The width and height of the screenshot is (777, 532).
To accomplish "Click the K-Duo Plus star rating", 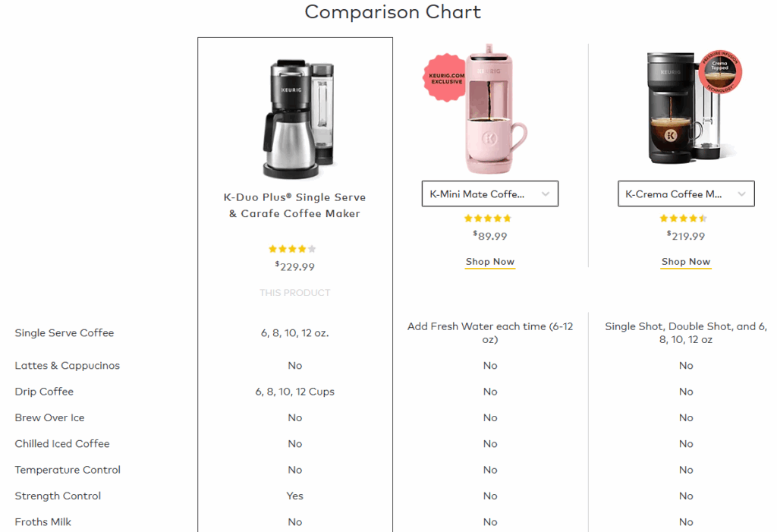I will tap(294, 248).
